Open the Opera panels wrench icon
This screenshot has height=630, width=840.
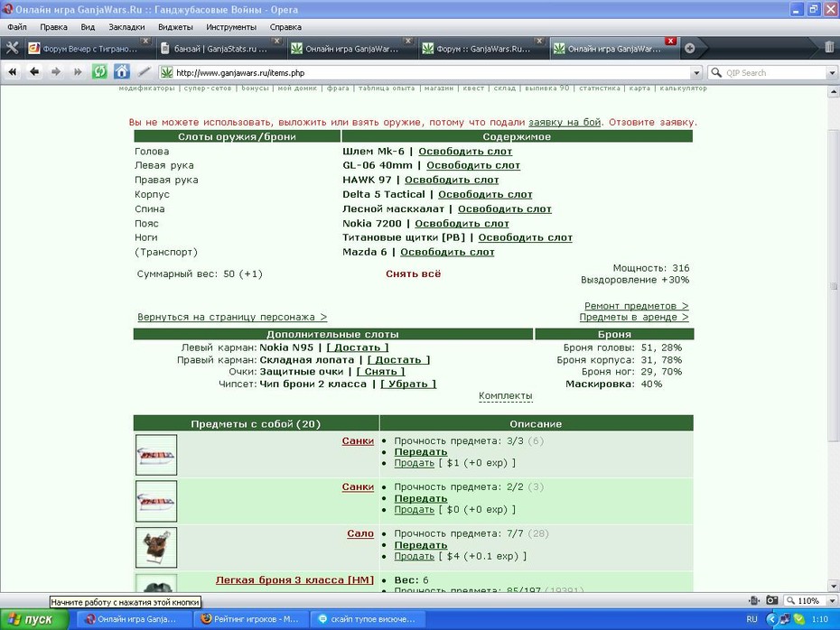[12, 48]
